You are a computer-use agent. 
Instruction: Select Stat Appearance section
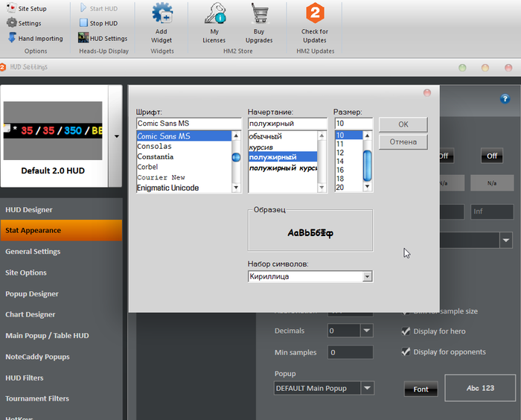coord(62,230)
